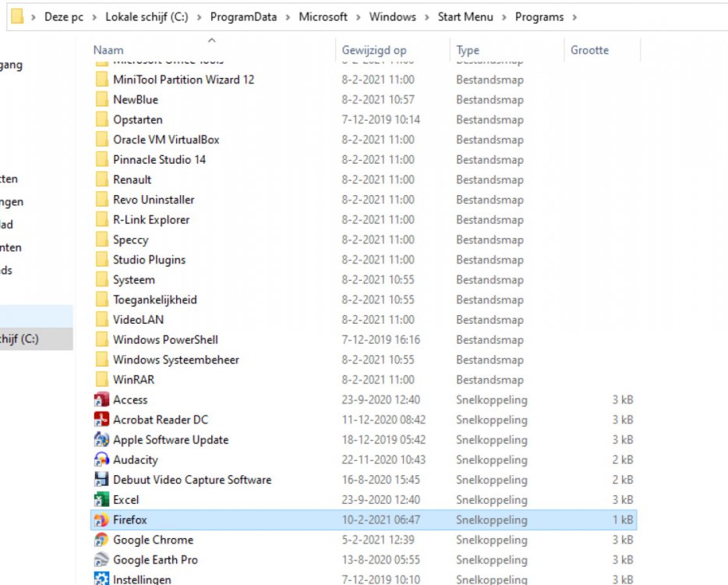
Task: Click the Bestandsmap type of WinRAR row
Action: click(x=489, y=380)
